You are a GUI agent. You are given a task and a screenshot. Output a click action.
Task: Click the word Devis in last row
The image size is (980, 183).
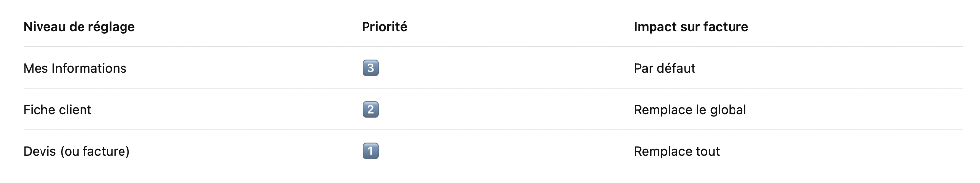tap(40, 151)
